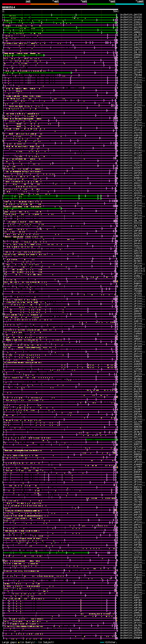
Task: Select the UniRef100_Q4A2B5 label
Action: [x=131, y=42]
